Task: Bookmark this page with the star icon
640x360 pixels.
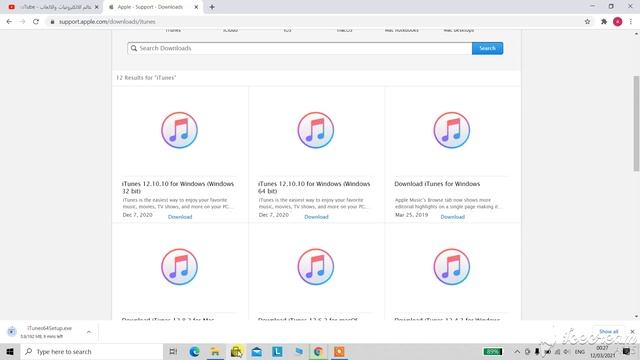Action: (587, 22)
